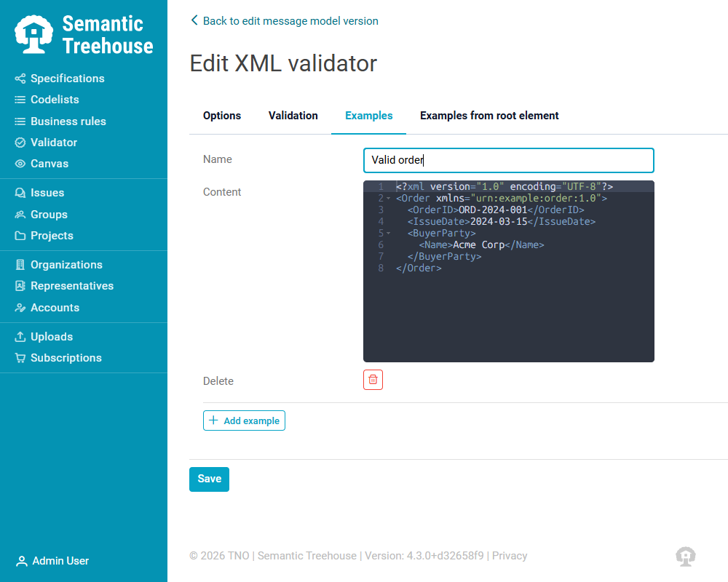Click the grey treehouse footer icon
This screenshot has height=582, width=728.
685,556
